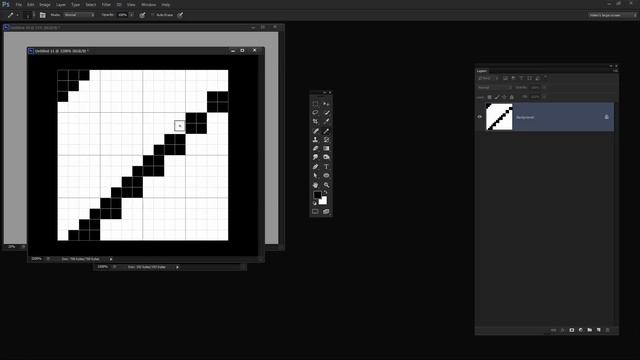Select the Lasso tool

click(x=315, y=112)
